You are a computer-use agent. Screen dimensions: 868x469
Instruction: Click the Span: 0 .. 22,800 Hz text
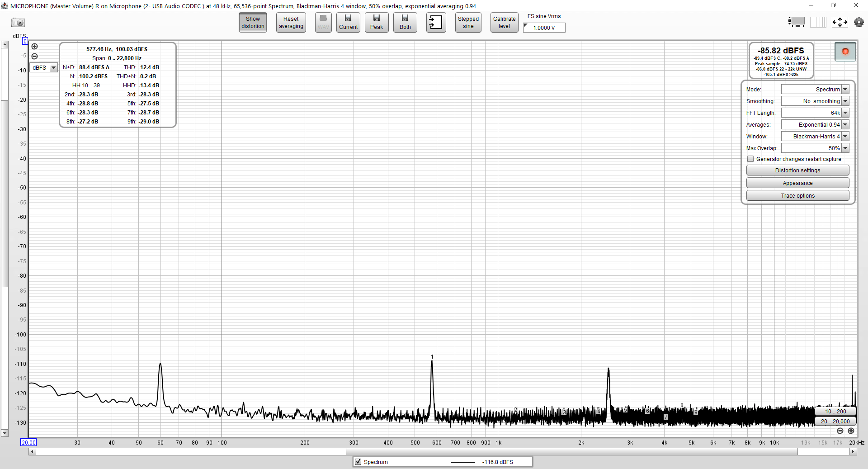pyautogui.click(x=117, y=58)
